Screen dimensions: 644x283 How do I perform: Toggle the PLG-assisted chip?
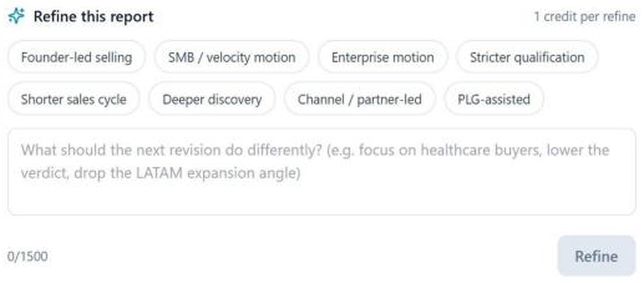pos(494,99)
